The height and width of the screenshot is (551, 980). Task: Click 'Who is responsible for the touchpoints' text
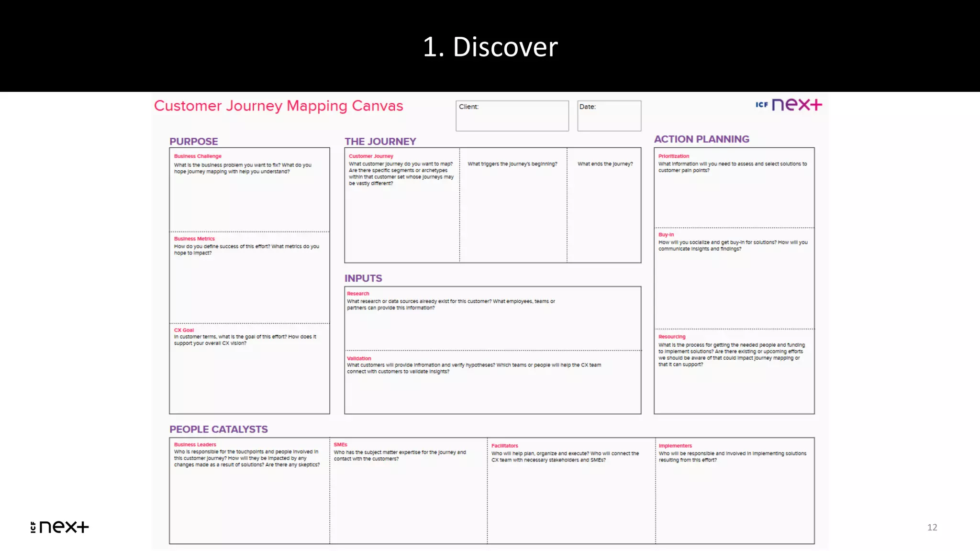click(x=246, y=458)
